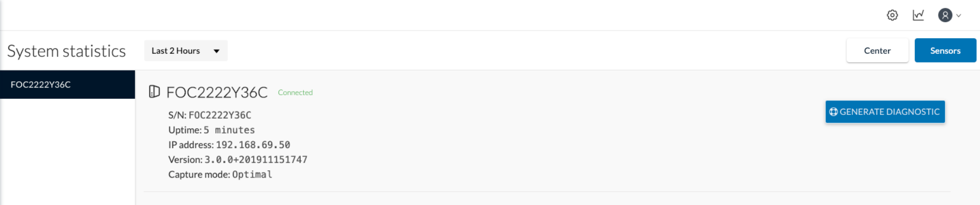Click the Connected status label
This screenshot has height=205, width=980.
[295, 93]
